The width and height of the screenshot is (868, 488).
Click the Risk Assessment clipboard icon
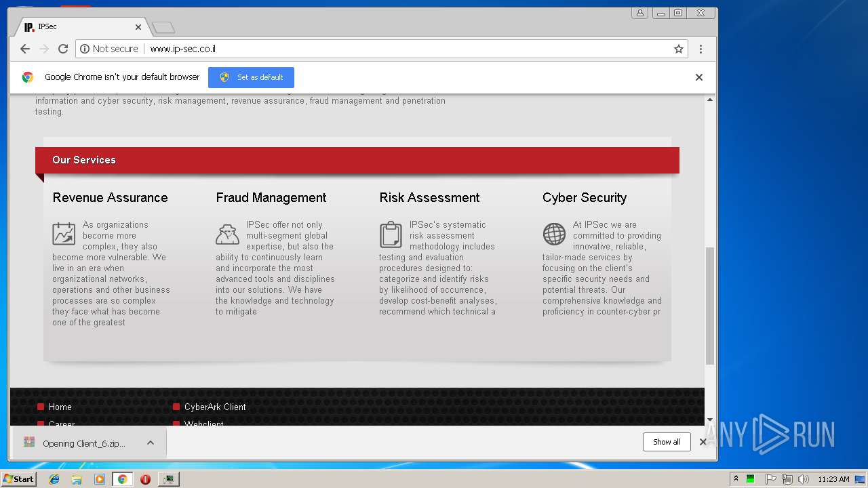click(391, 235)
